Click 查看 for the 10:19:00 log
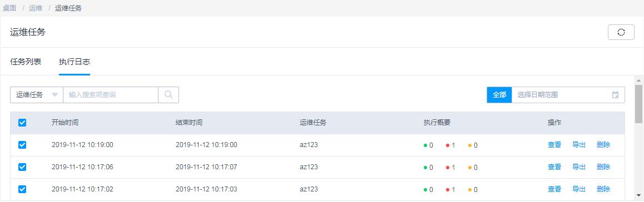644x202 pixels. 554,145
